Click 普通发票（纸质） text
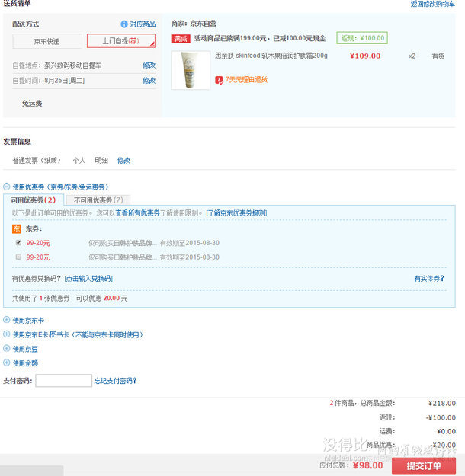The width and height of the screenshot is (465, 476). pyautogui.click(x=37, y=160)
